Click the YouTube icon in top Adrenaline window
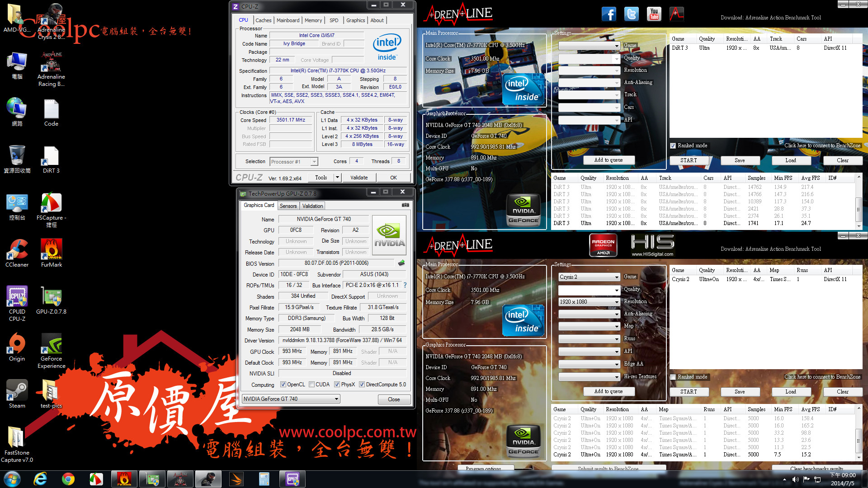The height and width of the screenshot is (488, 868). pyautogui.click(x=654, y=14)
